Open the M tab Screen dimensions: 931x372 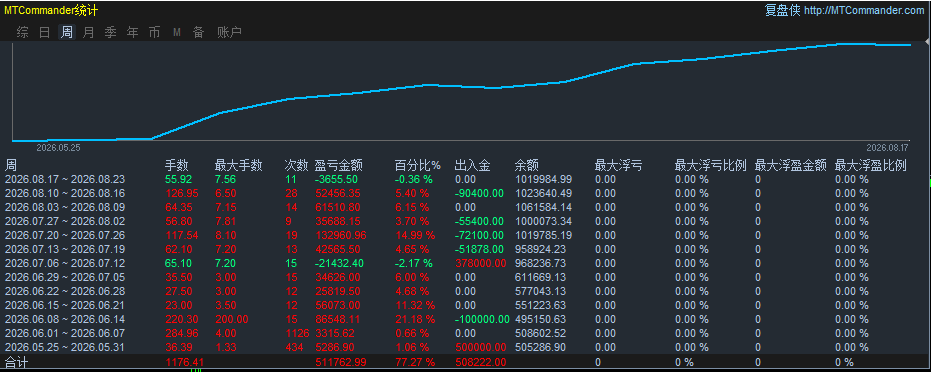177,33
